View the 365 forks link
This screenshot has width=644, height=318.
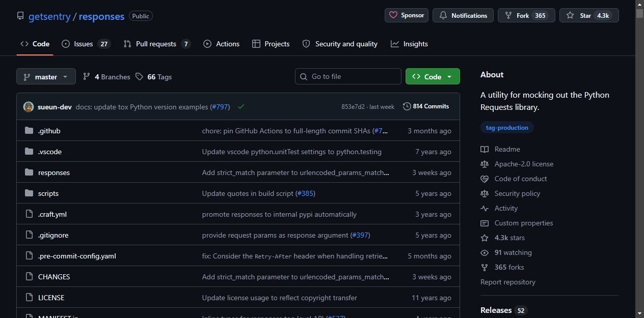click(x=502, y=267)
